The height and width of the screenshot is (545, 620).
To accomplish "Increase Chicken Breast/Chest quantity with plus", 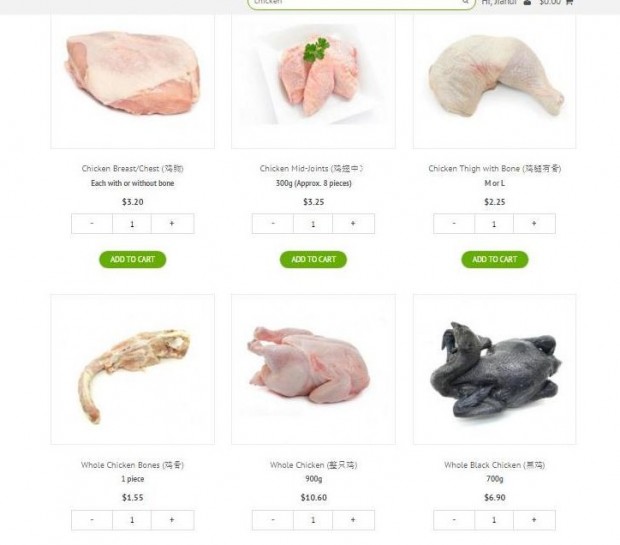I will [172, 224].
